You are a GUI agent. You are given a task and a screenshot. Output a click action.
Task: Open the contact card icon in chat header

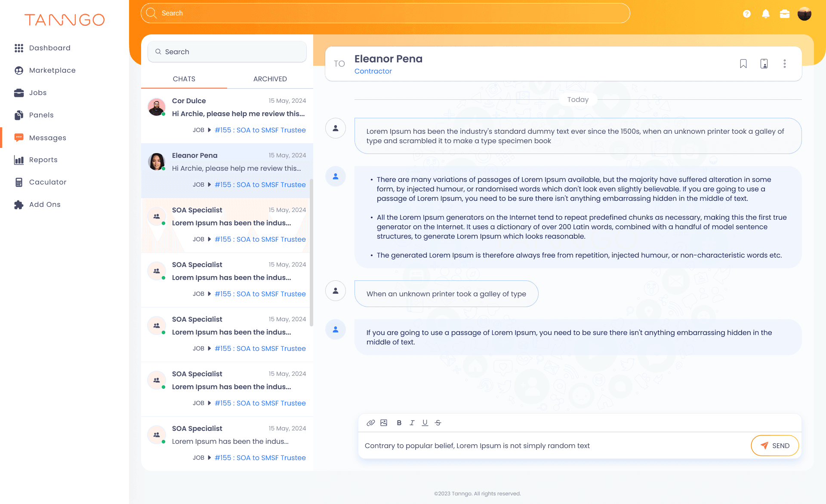tap(764, 64)
